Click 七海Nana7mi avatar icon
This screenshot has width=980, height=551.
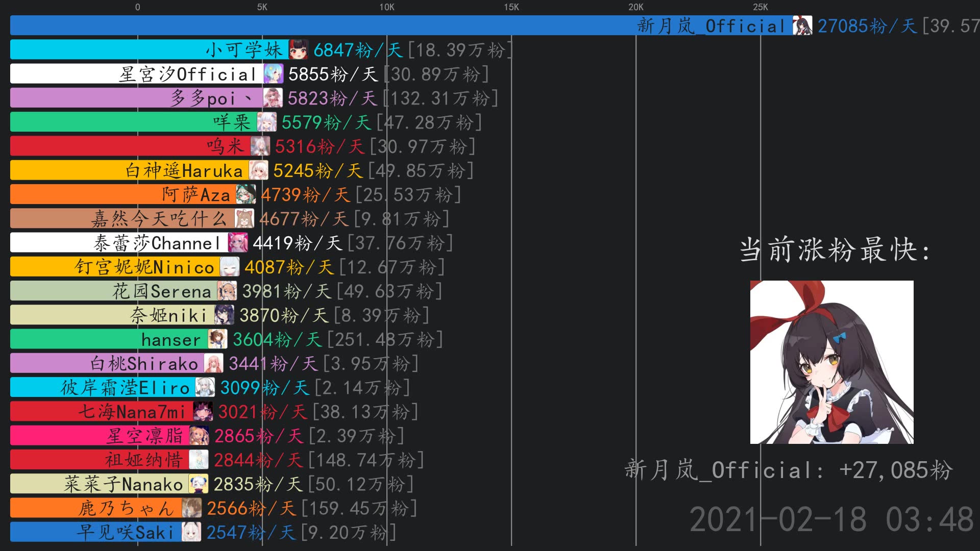203,411
